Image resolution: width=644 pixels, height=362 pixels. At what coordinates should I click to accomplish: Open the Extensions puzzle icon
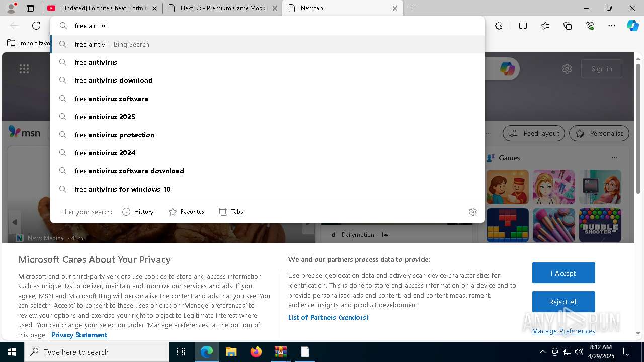499,26
